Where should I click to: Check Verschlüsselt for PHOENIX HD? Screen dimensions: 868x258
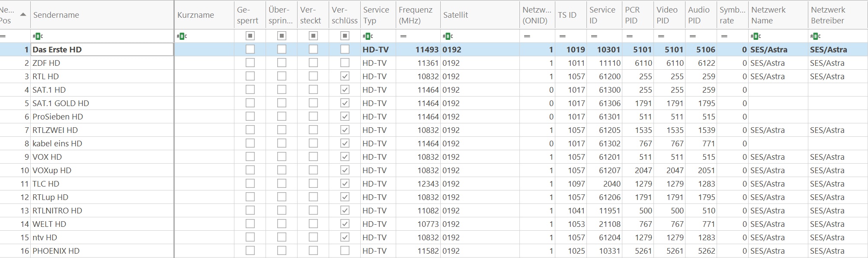pyautogui.click(x=345, y=251)
